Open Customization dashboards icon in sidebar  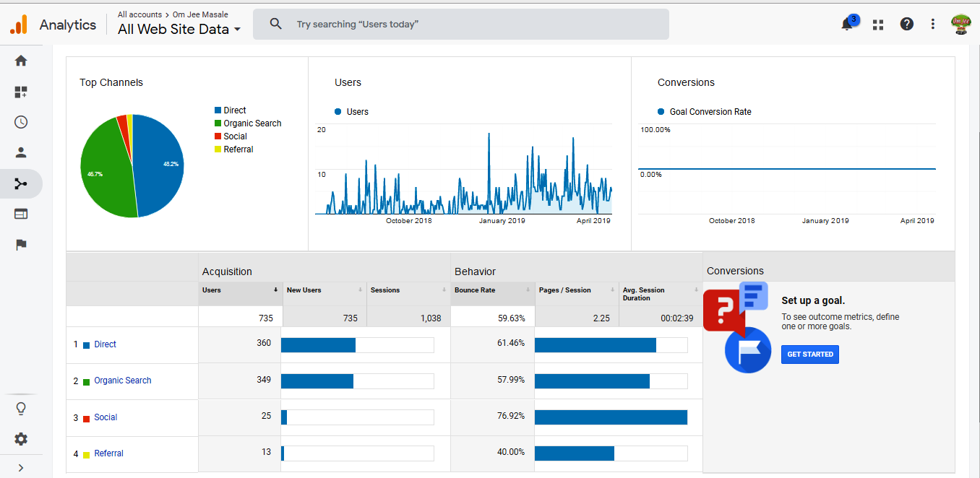[21, 92]
